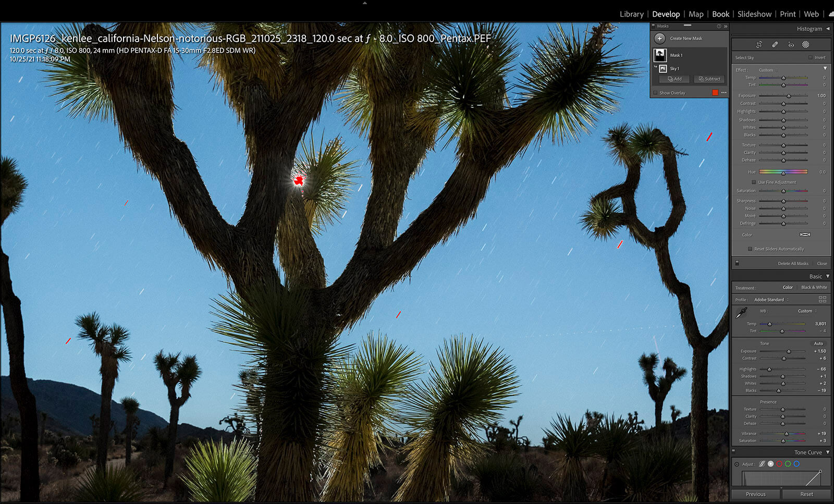Screen dimensions: 834x504
Task: Click the Create New Mask plus button
Action: coord(659,39)
